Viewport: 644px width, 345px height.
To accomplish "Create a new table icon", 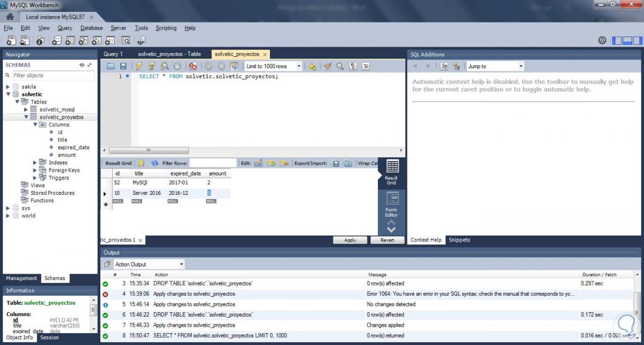I will [70, 40].
